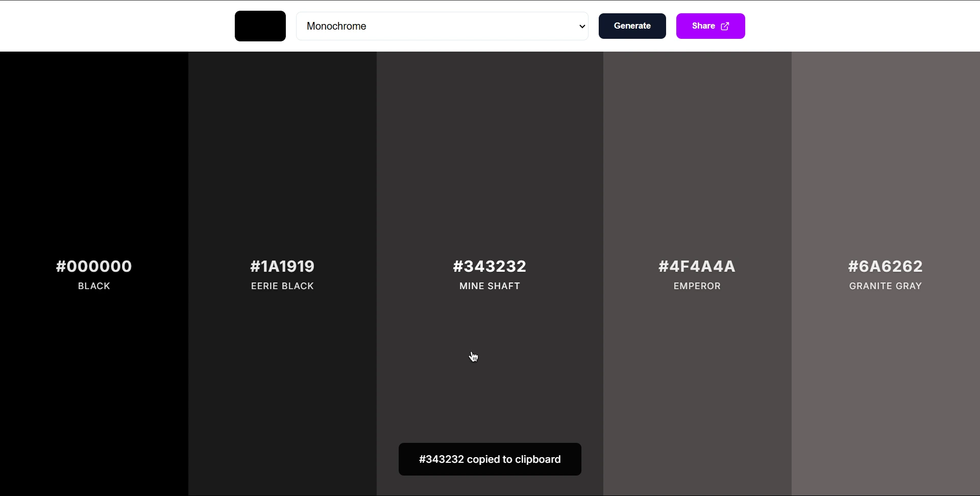The image size is (980, 496).
Task: Expand the dropdown chevron next to Monochrome
Action: pyautogui.click(x=581, y=26)
